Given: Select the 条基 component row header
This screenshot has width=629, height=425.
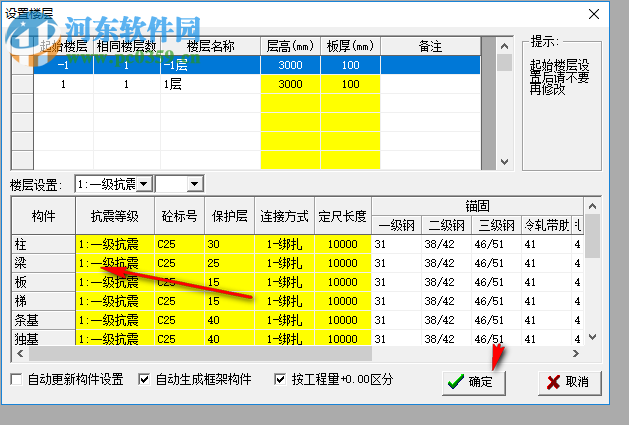Looking at the screenshot, I should pos(43,320).
